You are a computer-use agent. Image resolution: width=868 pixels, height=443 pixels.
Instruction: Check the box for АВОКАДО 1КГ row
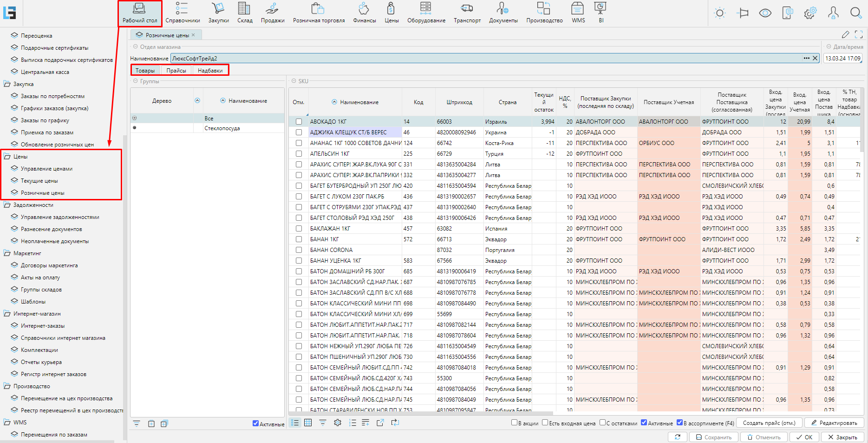click(x=299, y=122)
